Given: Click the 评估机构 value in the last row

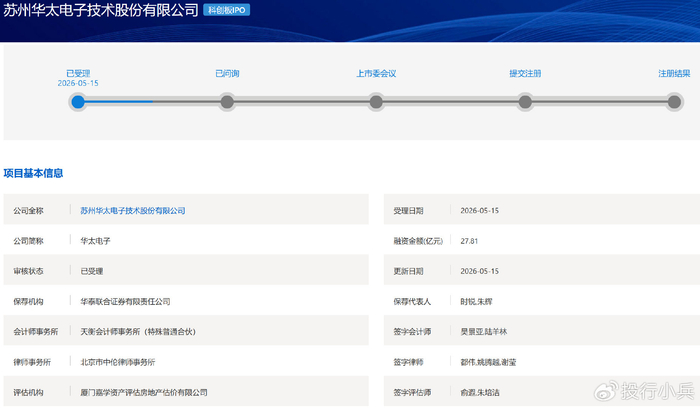Looking at the screenshot, I should [x=144, y=392].
